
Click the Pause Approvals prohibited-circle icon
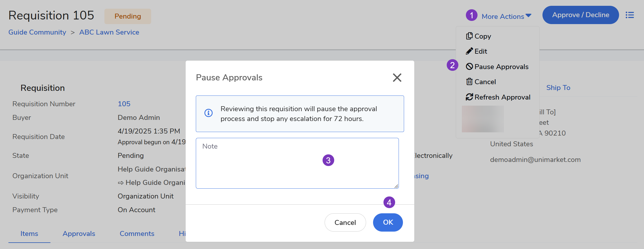click(x=469, y=67)
